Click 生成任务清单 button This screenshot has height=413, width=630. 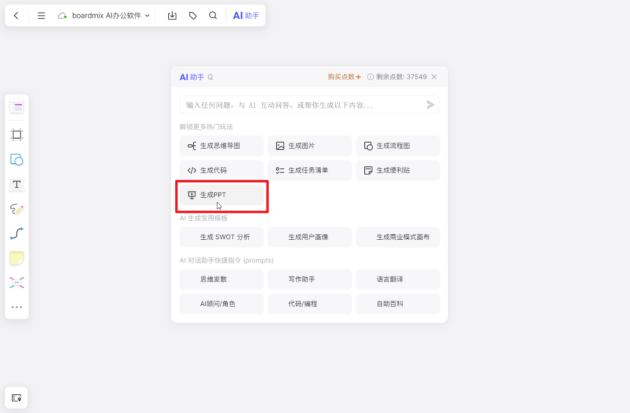[309, 170]
